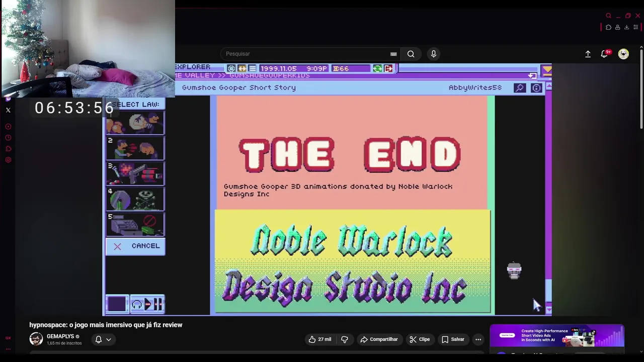Cancel the law selection

(135, 246)
